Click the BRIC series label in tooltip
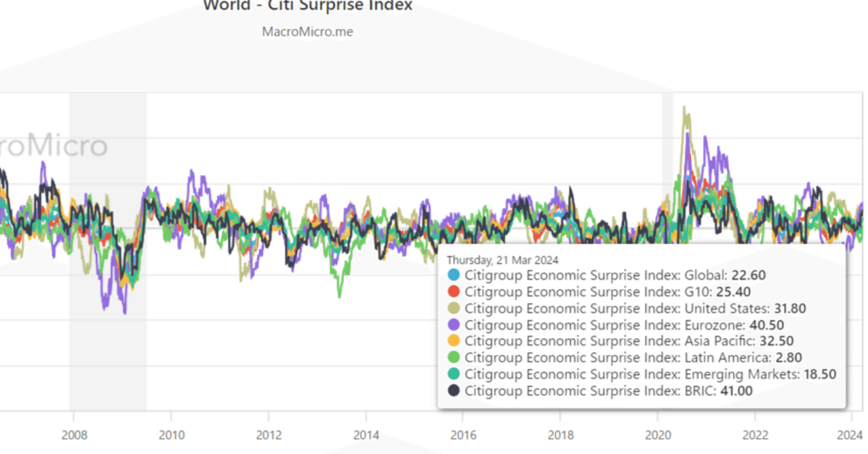868x454 pixels. coord(589,390)
